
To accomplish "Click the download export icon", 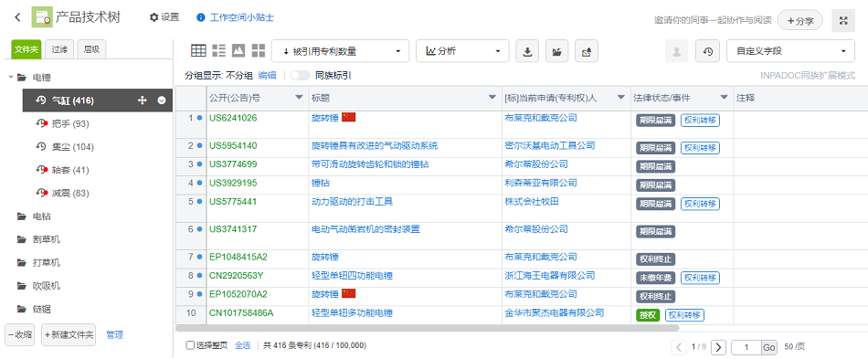I will click(527, 51).
